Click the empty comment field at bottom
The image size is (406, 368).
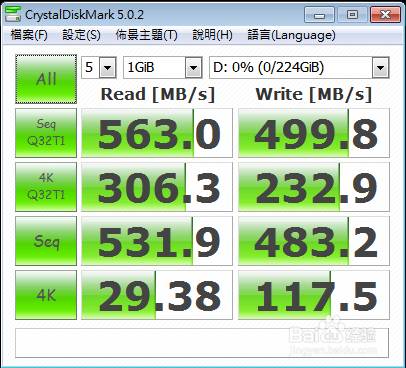[x=202, y=343]
